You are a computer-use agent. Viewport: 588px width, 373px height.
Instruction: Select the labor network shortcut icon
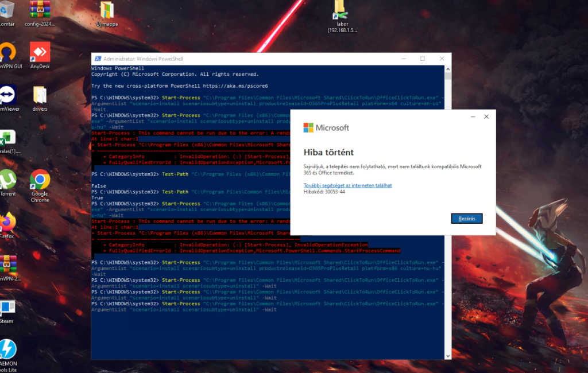pos(339,10)
